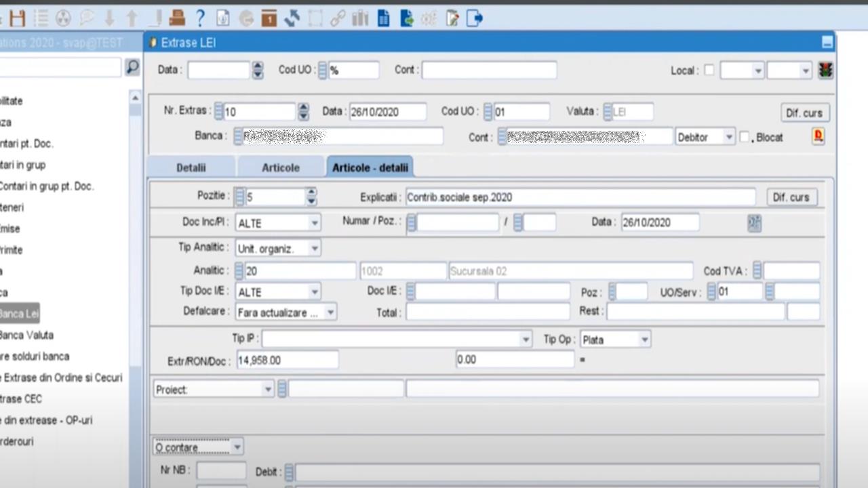Viewport: 868px width, 488px height.
Task: Open the Defalcare dropdown
Action: tap(330, 313)
